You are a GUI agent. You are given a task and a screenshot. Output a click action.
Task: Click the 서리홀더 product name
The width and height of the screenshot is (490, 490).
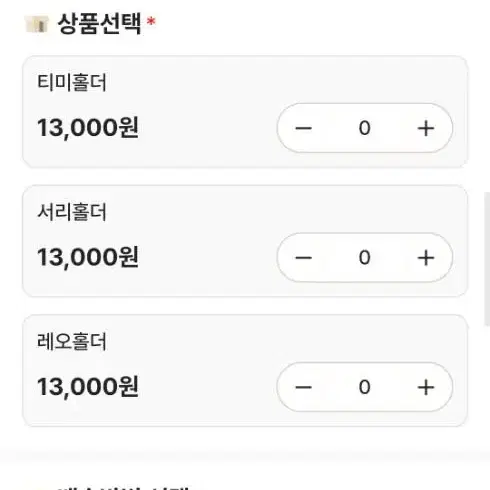pyautogui.click(x=72, y=212)
